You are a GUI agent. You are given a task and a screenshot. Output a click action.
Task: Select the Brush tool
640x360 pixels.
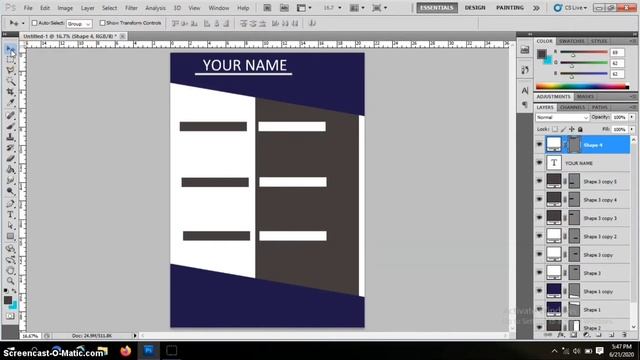10,126
